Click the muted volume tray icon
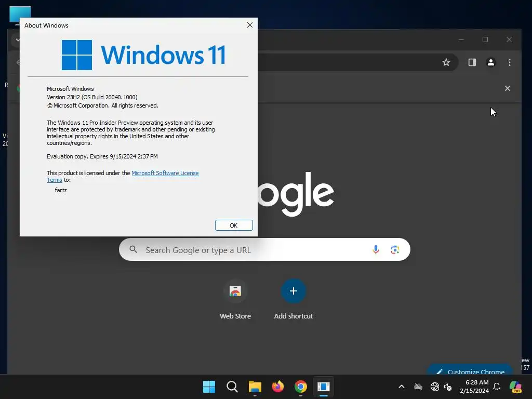The image size is (532, 399). [x=448, y=387]
